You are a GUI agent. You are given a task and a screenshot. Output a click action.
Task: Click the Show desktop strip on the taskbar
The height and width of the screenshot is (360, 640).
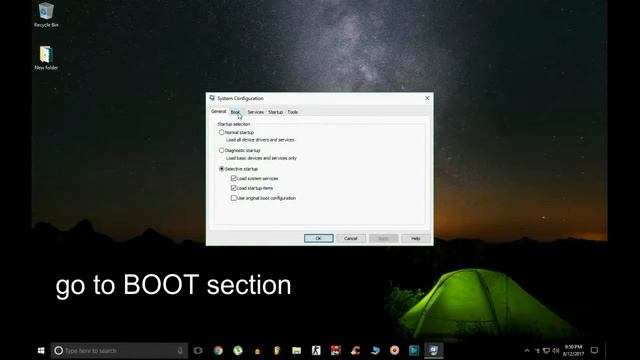coord(606,351)
